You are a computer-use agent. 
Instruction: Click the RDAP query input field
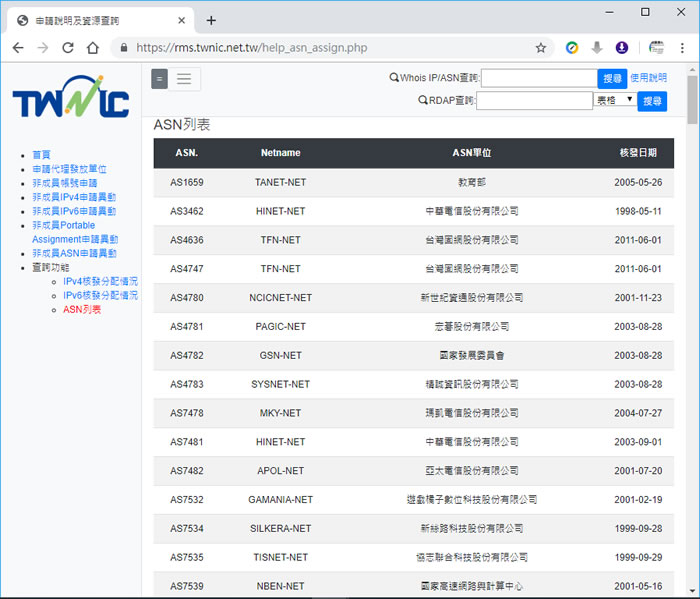tap(534, 100)
